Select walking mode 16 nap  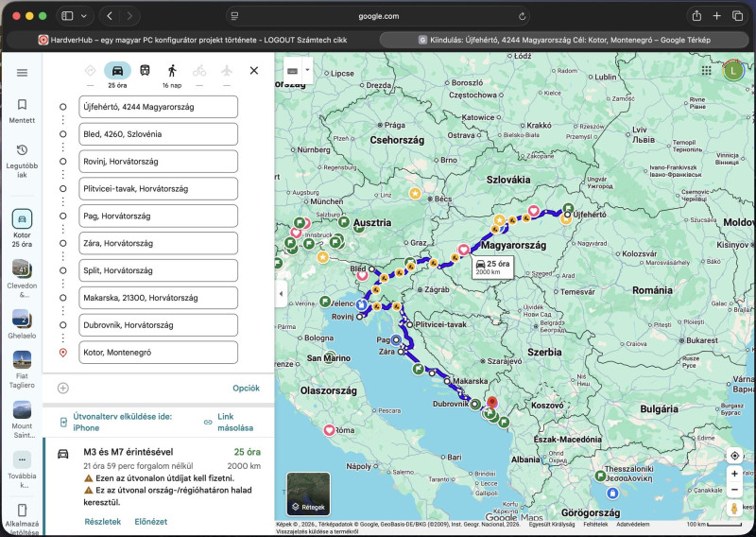(172, 76)
